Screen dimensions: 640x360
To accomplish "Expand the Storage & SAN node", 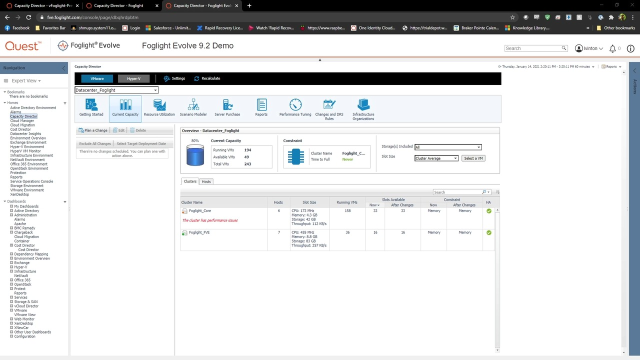I will [x=11, y=302].
